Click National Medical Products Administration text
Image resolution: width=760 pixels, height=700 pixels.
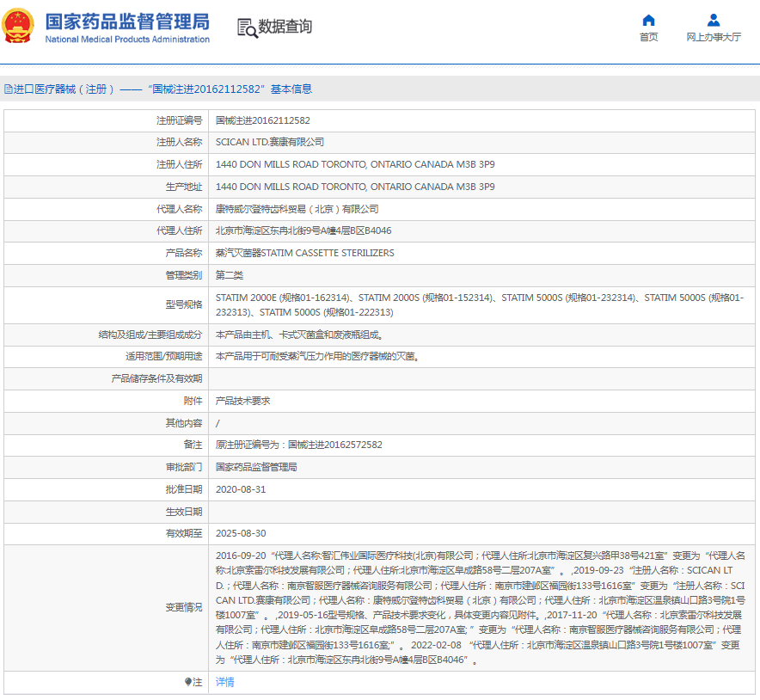127,40
